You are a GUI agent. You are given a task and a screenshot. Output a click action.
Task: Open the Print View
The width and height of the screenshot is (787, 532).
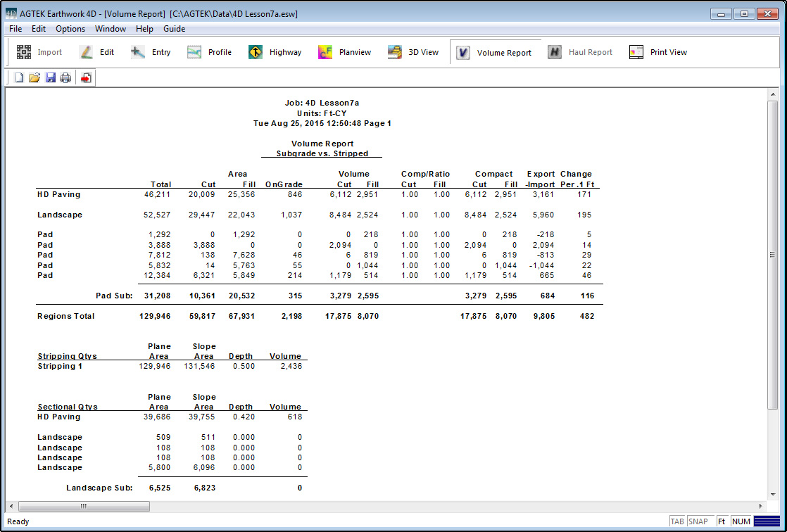coord(658,52)
